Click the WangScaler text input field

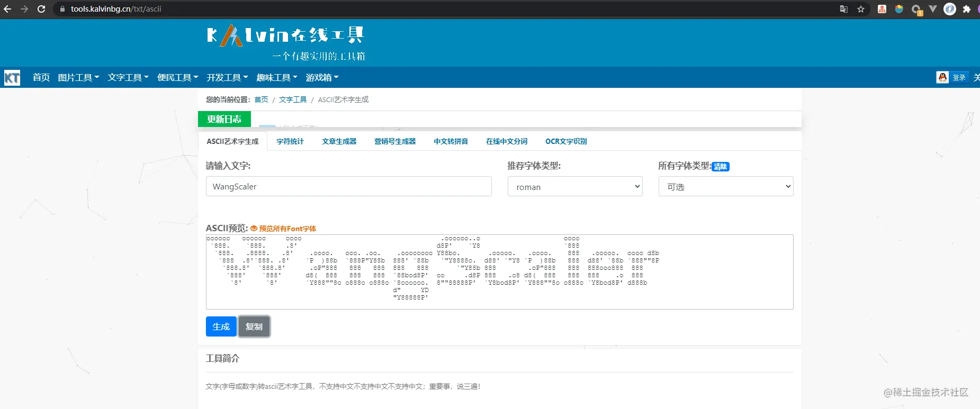pyautogui.click(x=348, y=186)
